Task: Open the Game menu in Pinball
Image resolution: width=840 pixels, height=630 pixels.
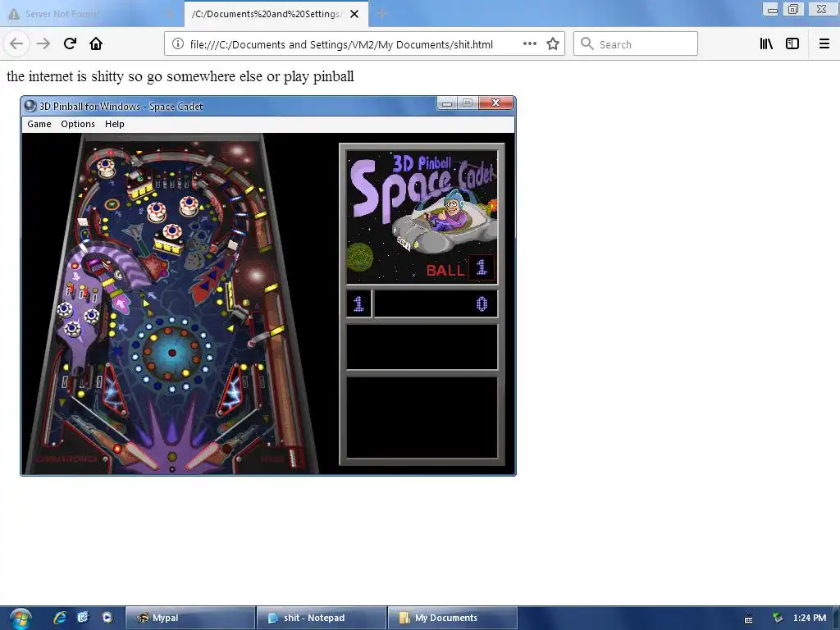Action: click(x=39, y=124)
